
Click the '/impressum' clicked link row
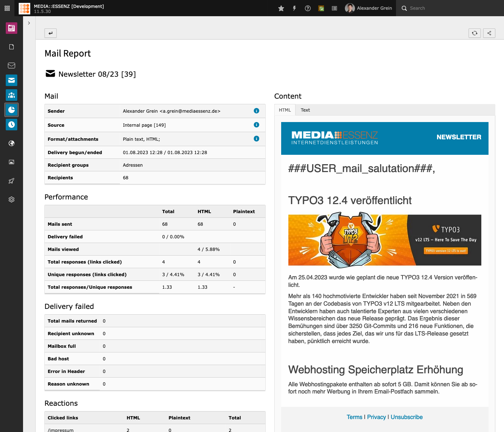click(155, 428)
